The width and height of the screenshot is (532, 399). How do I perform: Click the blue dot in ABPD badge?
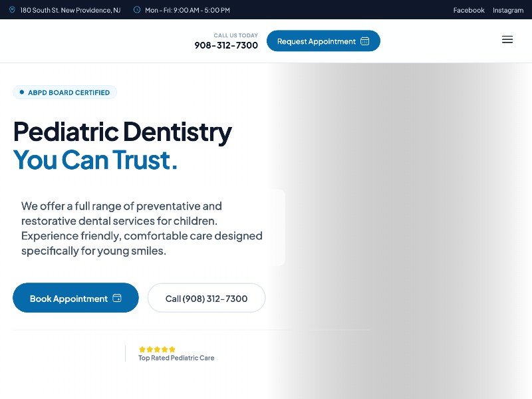pyautogui.click(x=22, y=92)
